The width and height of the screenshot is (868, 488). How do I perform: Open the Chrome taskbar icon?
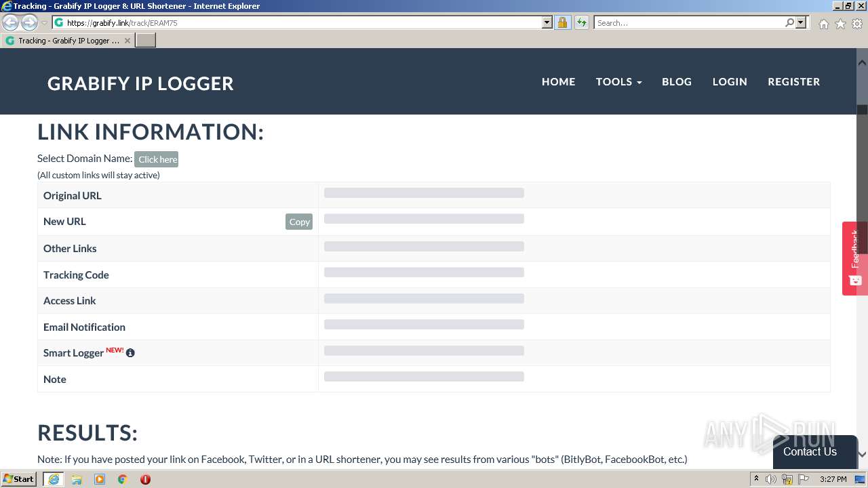click(x=122, y=479)
